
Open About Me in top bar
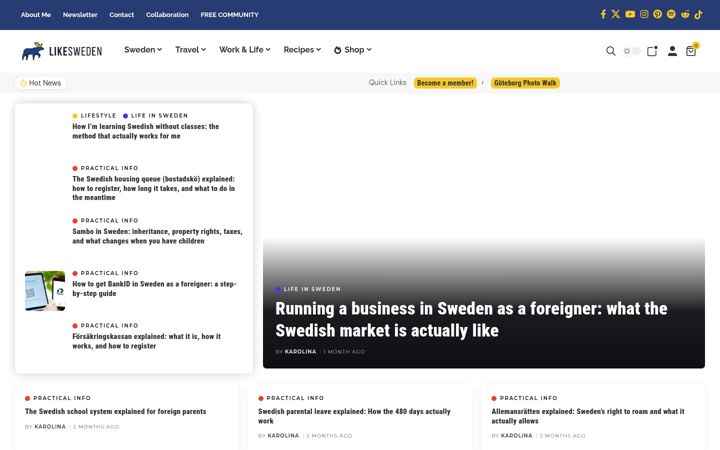point(36,15)
